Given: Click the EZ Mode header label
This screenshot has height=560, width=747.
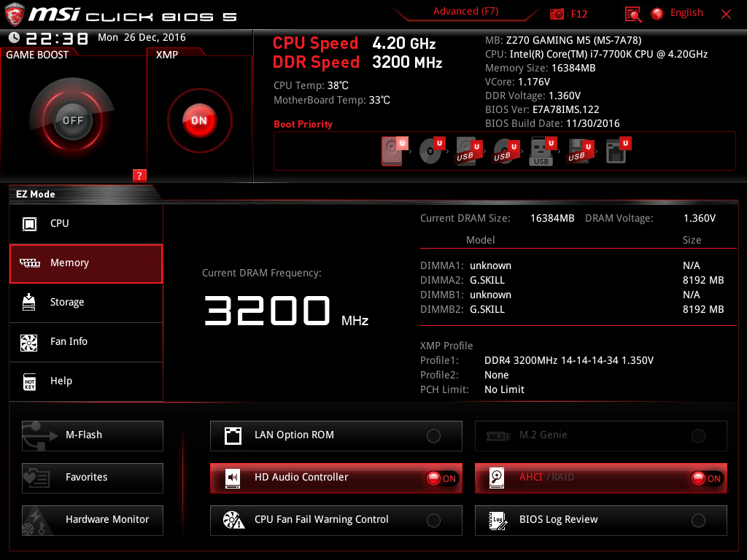Looking at the screenshot, I should (x=35, y=194).
